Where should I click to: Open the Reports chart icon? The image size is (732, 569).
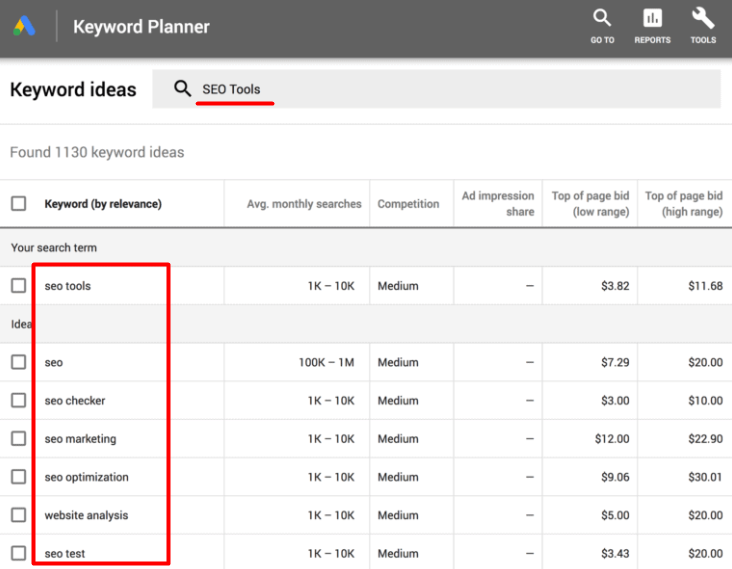[x=652, y=19]
